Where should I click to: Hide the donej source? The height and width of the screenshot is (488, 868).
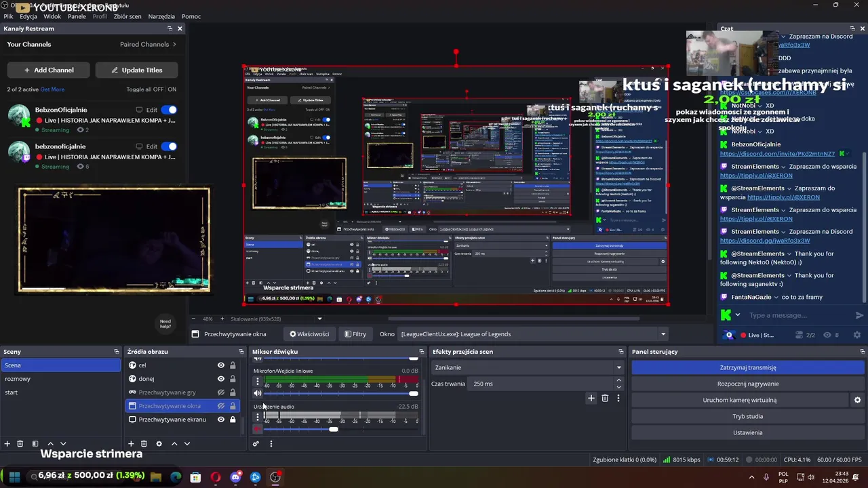(x=220, y=379)
